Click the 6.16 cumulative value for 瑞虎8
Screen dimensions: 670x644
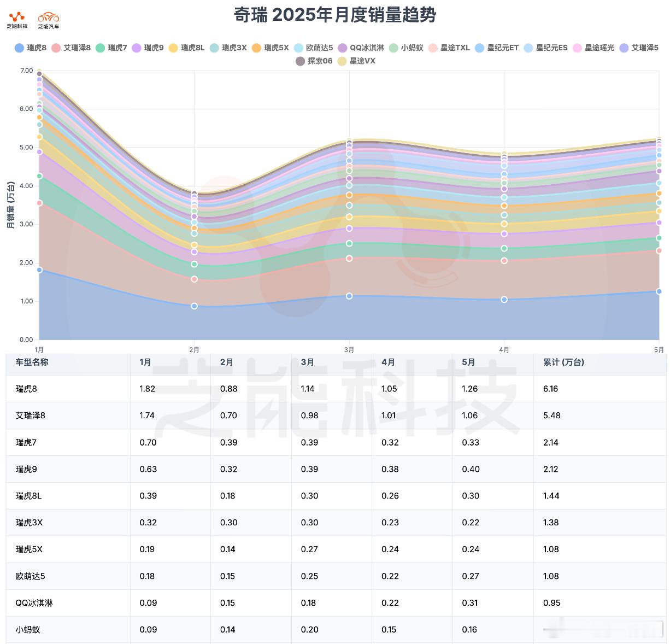551,389
